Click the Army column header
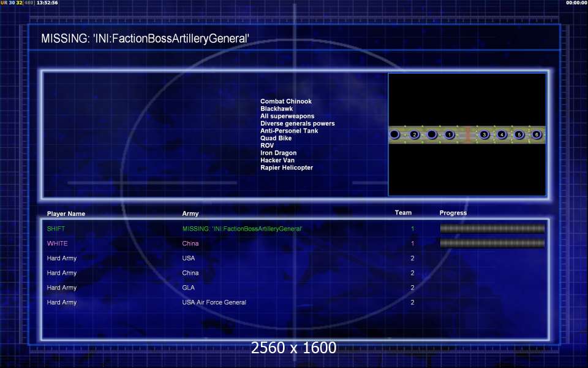 [x=190, y=213]
